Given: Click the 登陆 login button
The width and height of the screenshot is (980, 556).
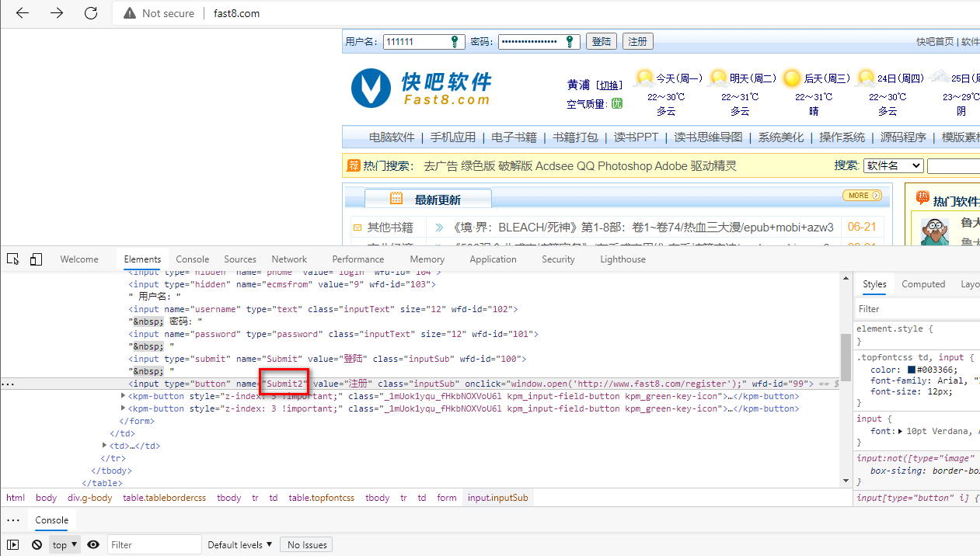Looking at the screenshot, I should point(602,41).
